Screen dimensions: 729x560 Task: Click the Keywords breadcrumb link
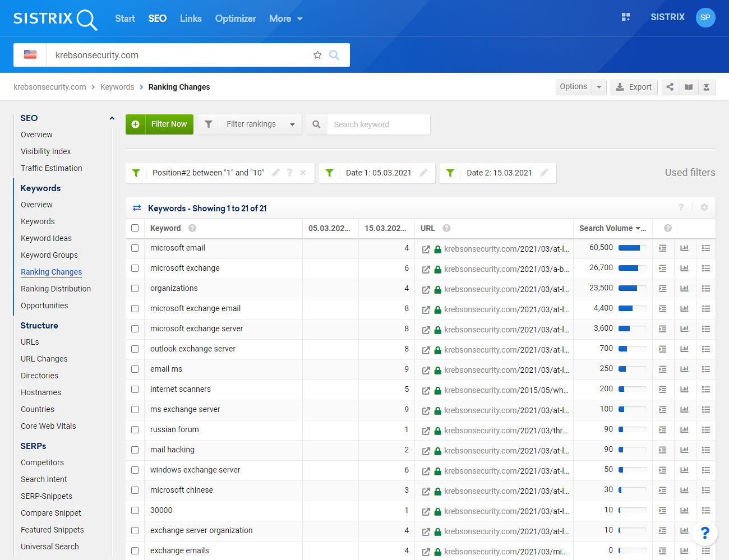117,87
